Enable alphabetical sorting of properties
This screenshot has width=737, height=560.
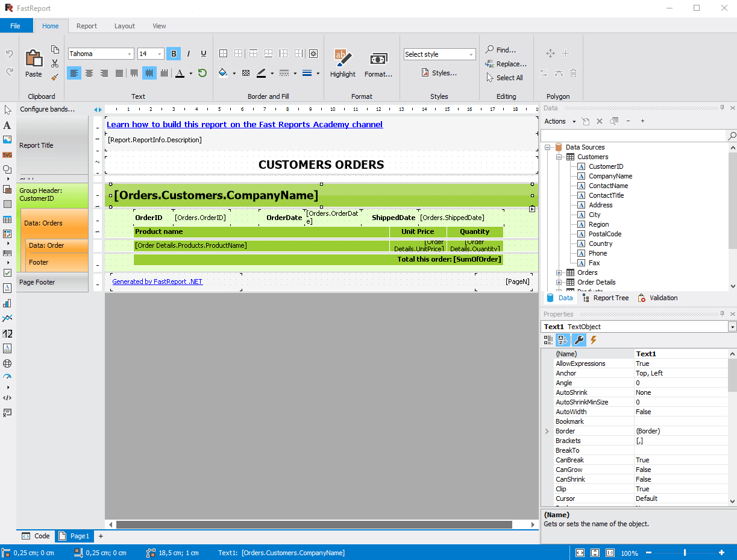[563, 340]
